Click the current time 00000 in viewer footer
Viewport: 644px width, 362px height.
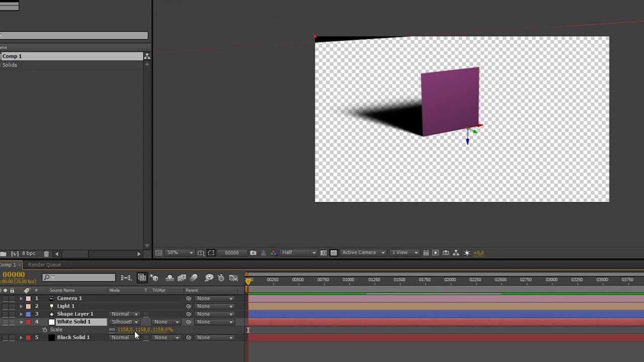pos(232,253)
